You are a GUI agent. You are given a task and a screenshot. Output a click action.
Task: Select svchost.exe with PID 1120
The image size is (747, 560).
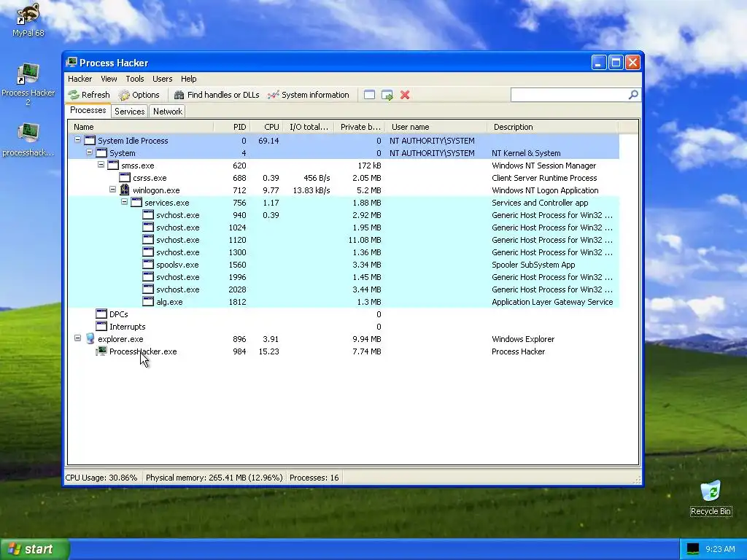click(343, 239)
